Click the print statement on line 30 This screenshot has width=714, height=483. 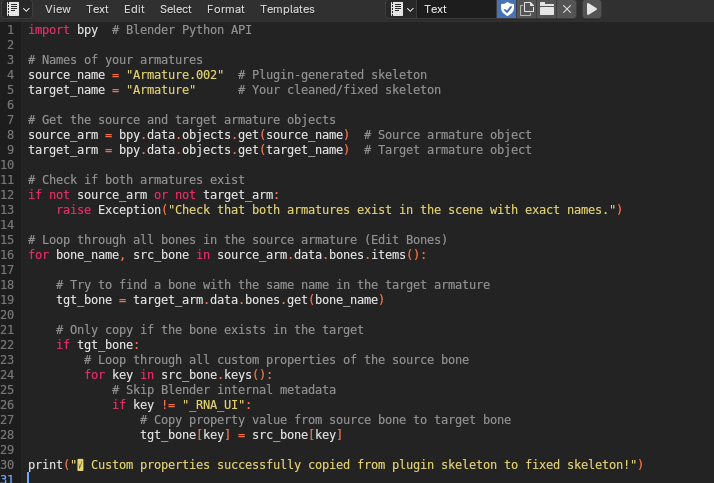336,465
